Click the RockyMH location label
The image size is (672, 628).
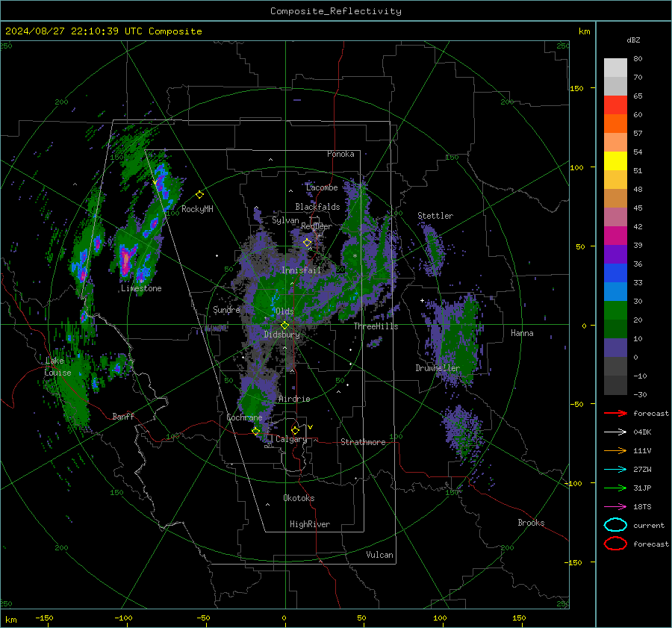click(x=197, y=209)
